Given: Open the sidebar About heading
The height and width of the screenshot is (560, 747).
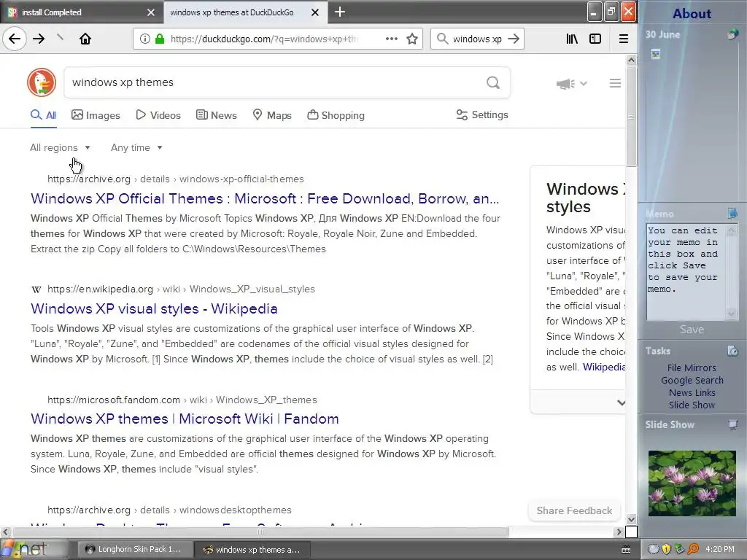Looking at the screenshot, I should click(692, 13).
